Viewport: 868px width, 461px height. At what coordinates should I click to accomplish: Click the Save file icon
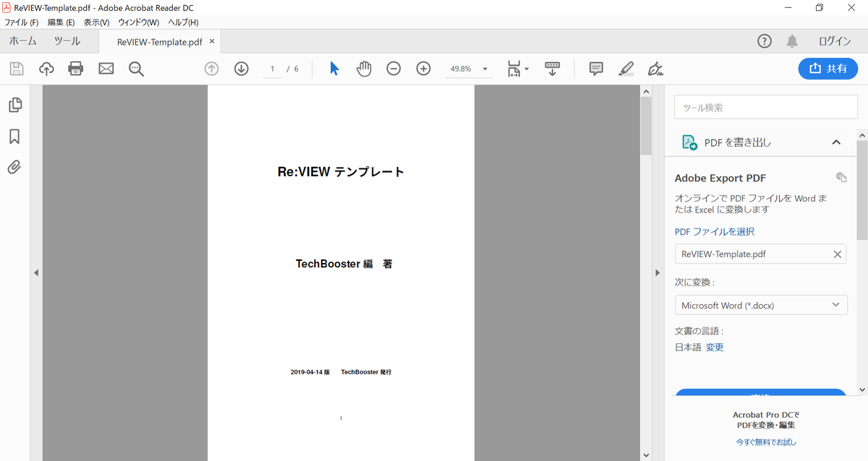tap(17, 69)
